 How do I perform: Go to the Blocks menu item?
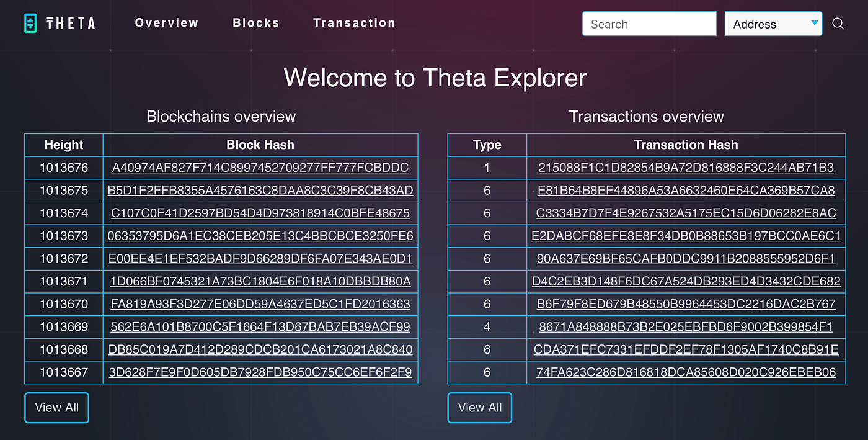click(x=256, y=23)
